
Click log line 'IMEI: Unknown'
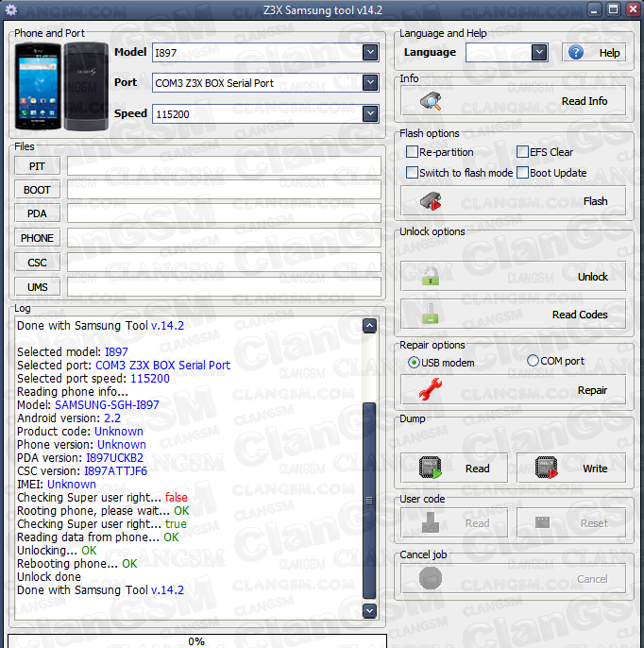click(x=56, y=484)
